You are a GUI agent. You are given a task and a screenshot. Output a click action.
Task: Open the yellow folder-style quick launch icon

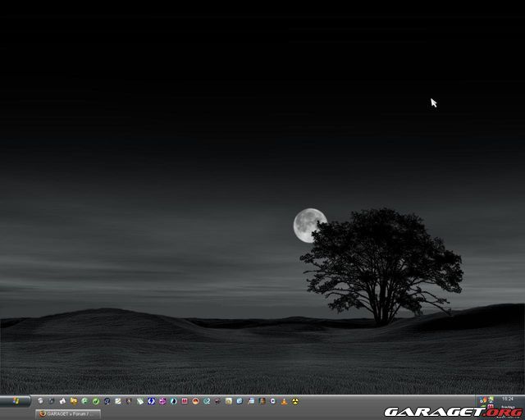click(73, 401)
